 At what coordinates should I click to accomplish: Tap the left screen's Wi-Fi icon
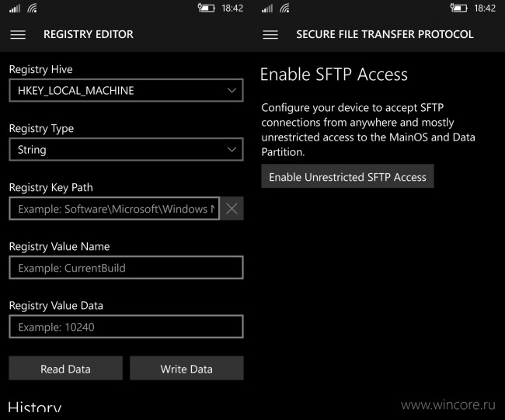pyautogui.click(x=32, y=8)
